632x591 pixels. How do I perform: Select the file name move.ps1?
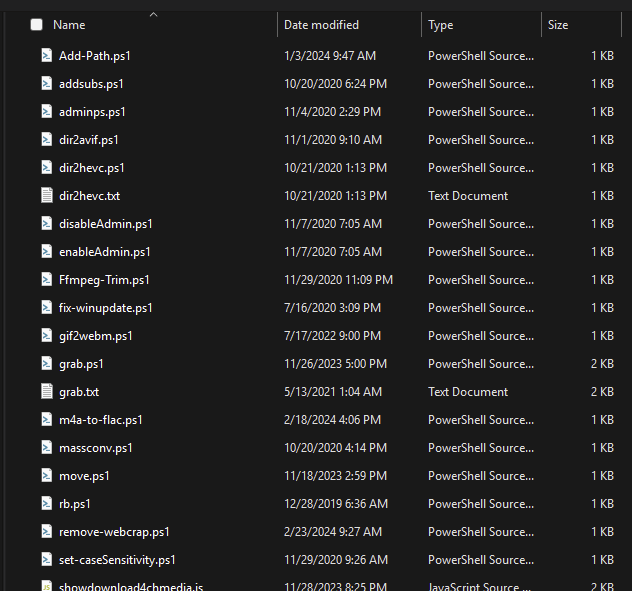tap(84, 476)
